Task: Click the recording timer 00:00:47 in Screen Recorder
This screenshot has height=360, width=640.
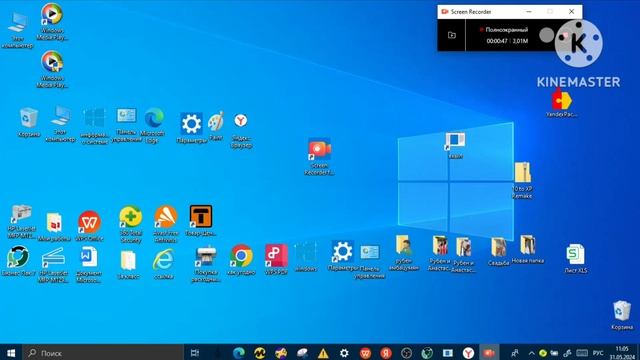Action: click(x=497, y=41)
